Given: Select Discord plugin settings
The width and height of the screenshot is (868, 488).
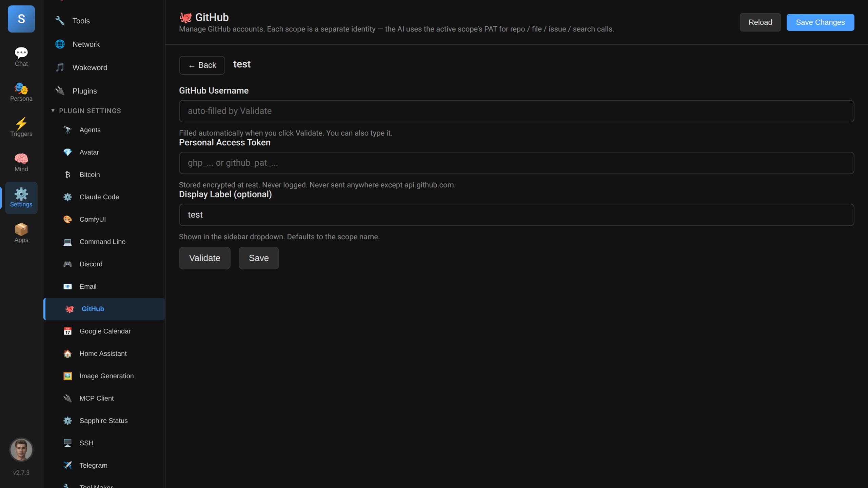Looking at the screenshot, I should pyautogui.click(x=104, y=264).
